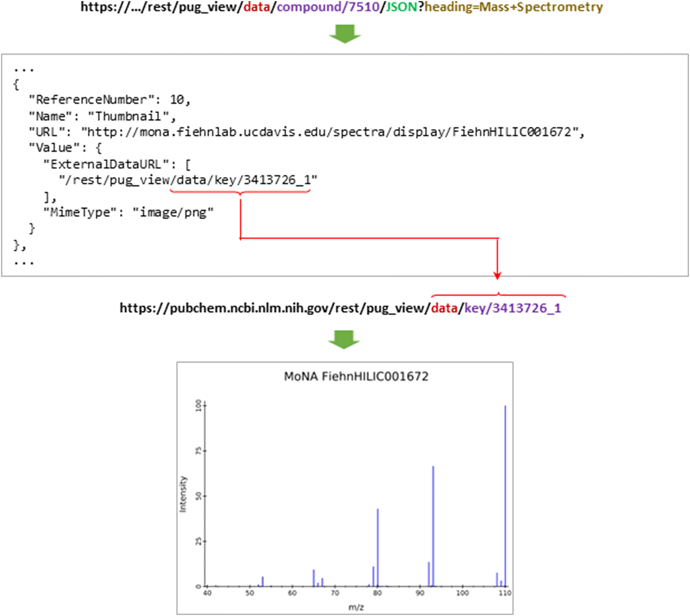Click the MoNA FiehnHILIC001672 chart title

tap(356, 376)
